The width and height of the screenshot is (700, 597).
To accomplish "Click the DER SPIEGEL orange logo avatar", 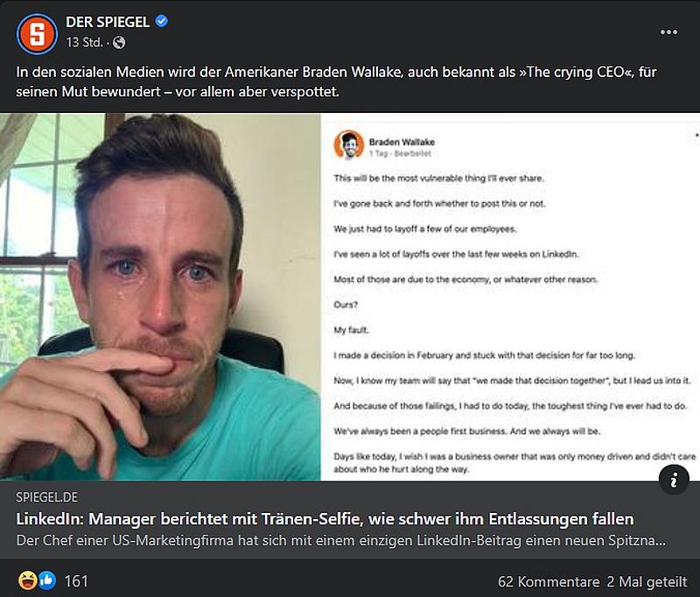I will (36, 32).
